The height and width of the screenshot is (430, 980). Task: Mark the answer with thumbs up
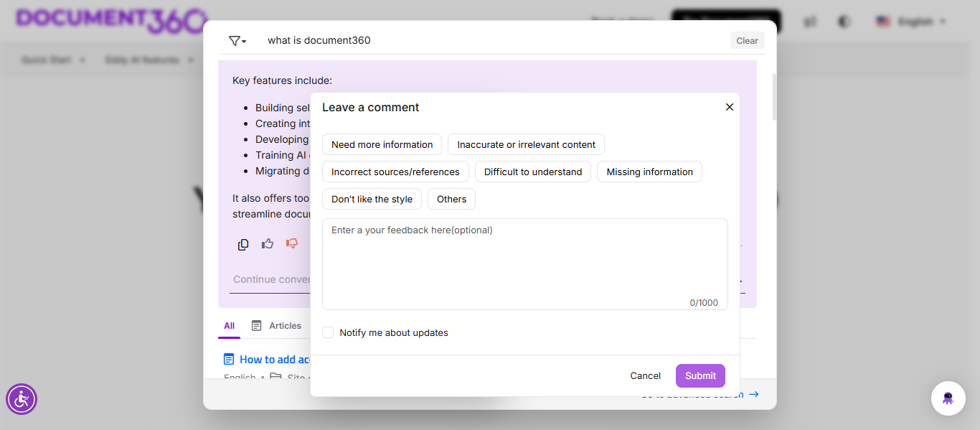(x=268, y=243)
